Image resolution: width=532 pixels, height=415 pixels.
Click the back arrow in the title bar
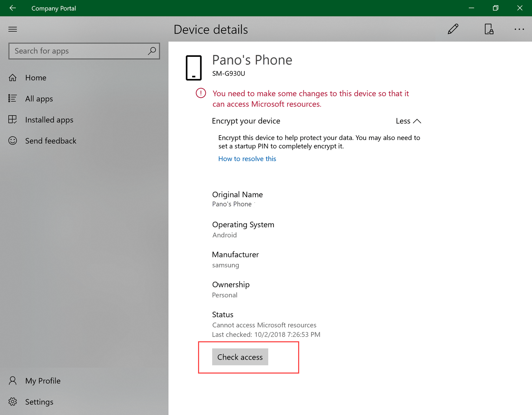[x=12, y=8]
